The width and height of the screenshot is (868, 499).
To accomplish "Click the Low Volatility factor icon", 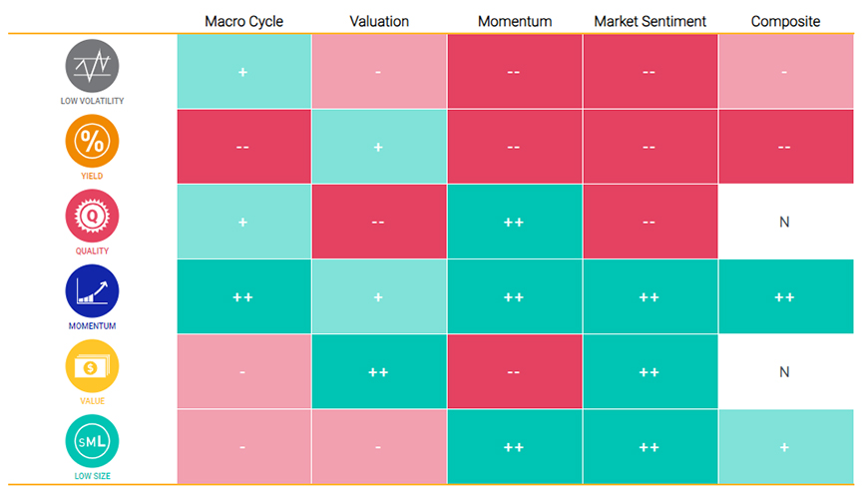I will click(92, 66).
